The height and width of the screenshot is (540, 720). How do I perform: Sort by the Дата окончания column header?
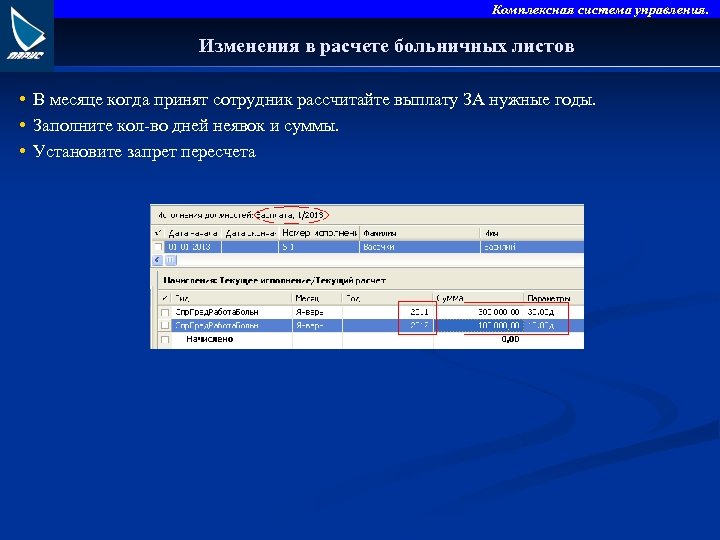tap(250, 233)
